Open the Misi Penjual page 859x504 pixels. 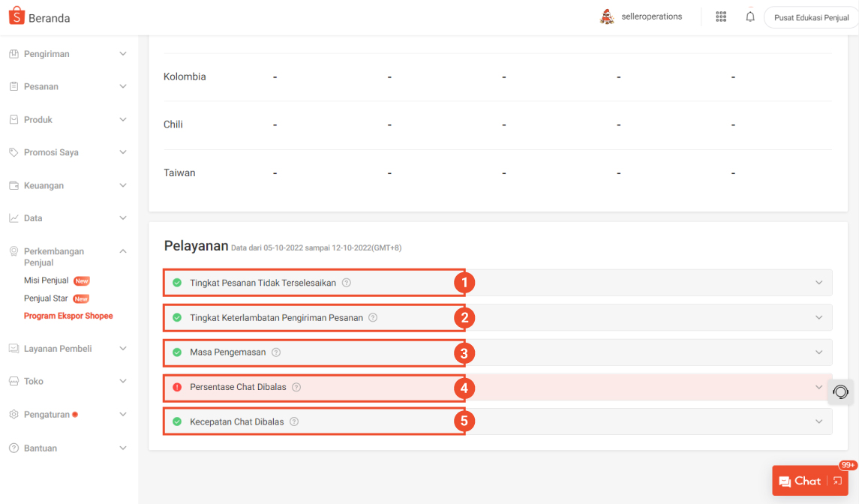point(47,280)
